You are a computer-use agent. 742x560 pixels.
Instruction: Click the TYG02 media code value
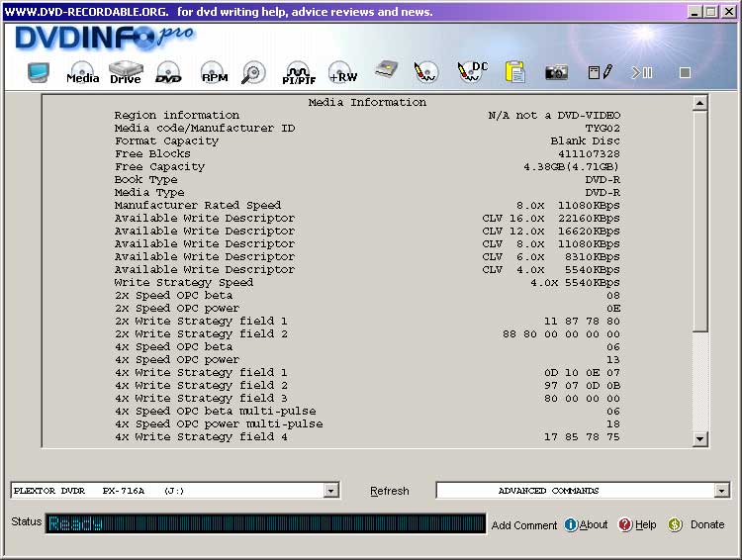(603, 129)
